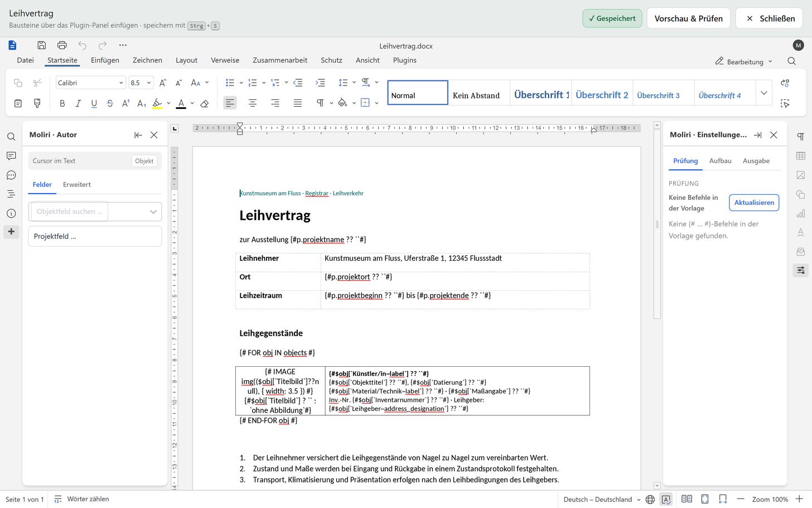Toggle spell checking in status bar

666,500
